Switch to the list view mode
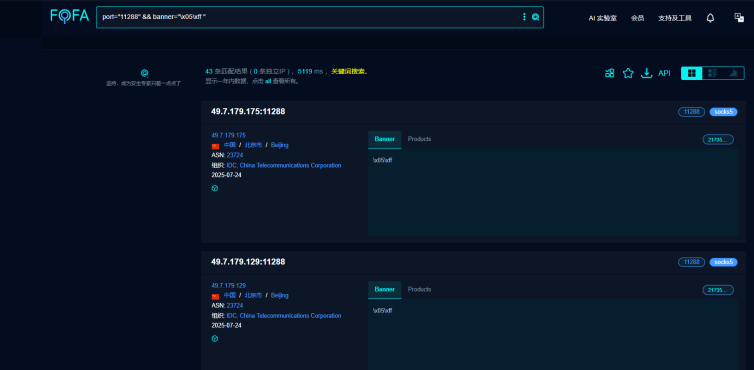 pyautogui.click(x=713, y=73)
